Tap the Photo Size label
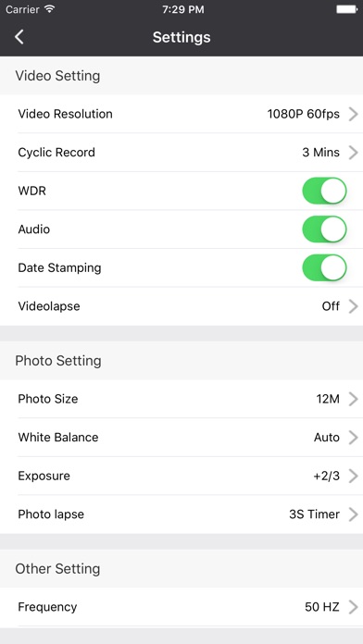The image size is (363, 644). tap(47, 399)
